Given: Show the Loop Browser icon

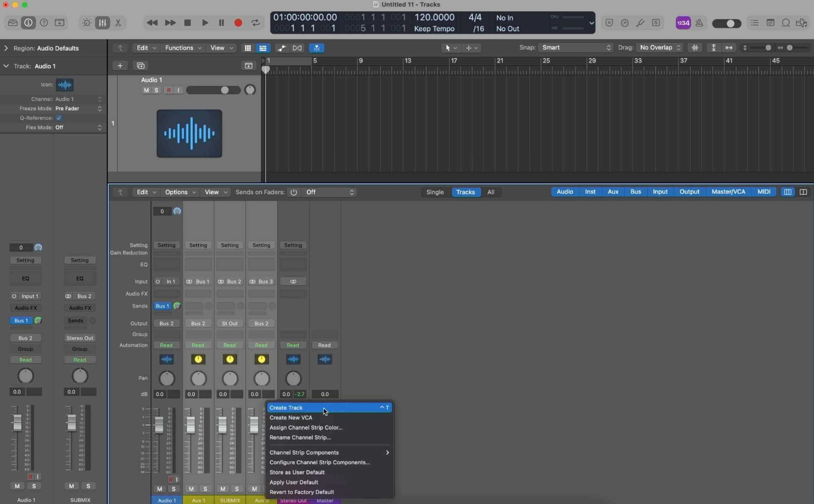Looking at the screenshot, I should pyautogui.click(x=786, y=23).
